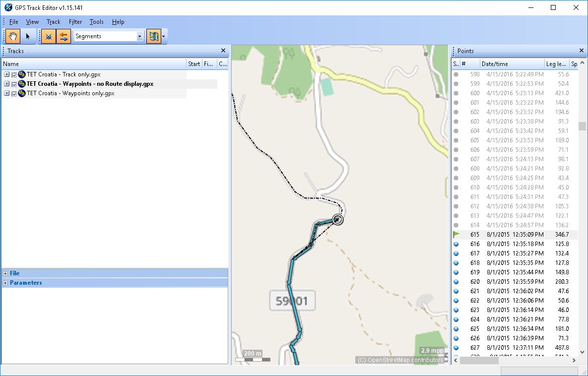This screenshot has width=588, height=376.
Task: Sort by Date/time column header
Action: tap(511, 64)
